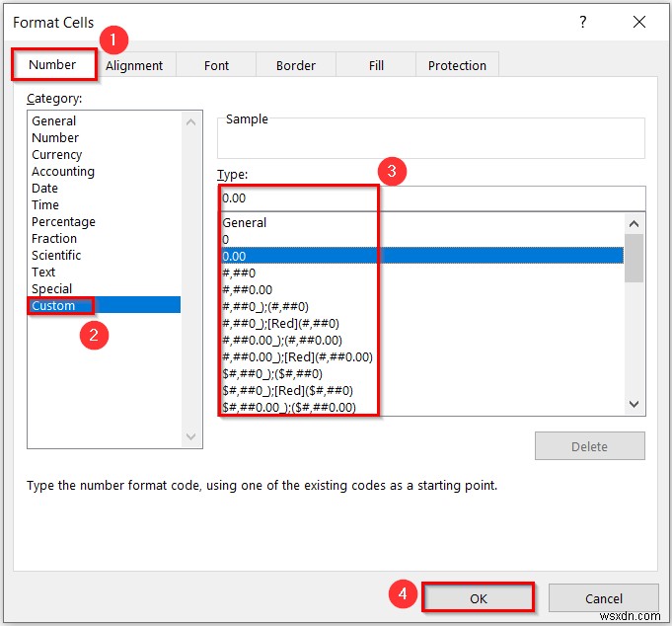Switch to the Alignment tab
Screen dimensions: 672x626
pyautogui.click(x=134, y=65)
